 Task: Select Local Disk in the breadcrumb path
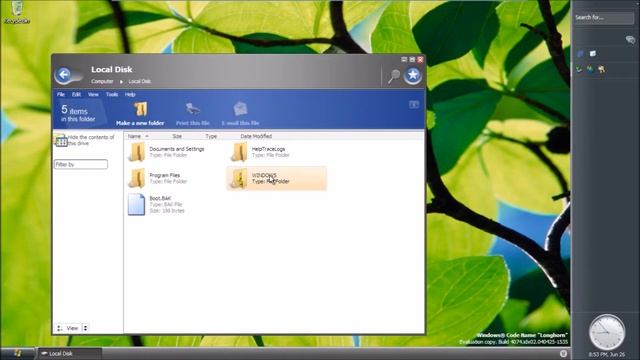tap(140, 81)
